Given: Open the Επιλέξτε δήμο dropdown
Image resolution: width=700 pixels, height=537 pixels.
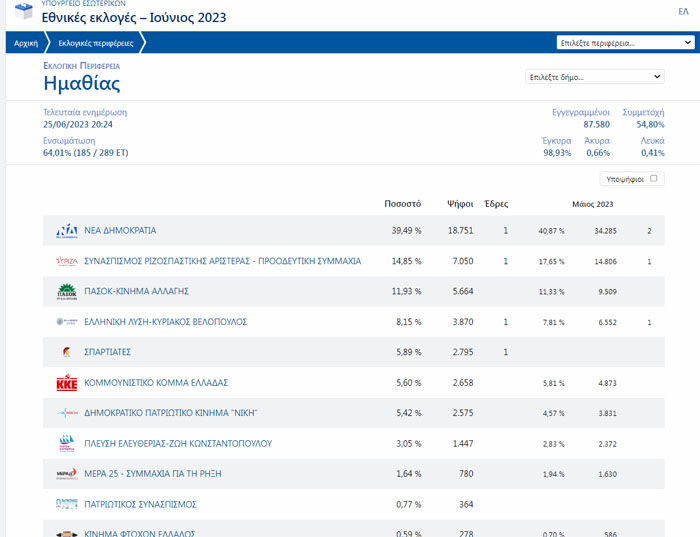Looking at the screenshot, I should point(594,77).
